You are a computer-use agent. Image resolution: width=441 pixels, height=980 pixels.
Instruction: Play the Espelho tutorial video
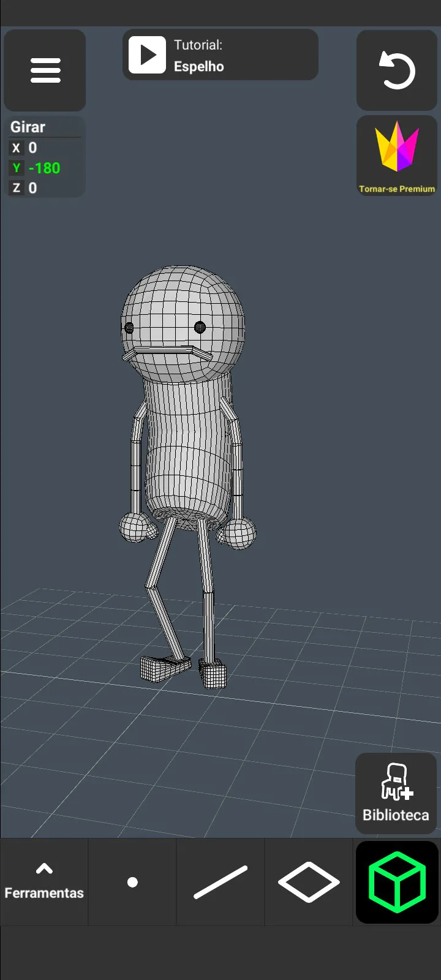click(147, 55)
